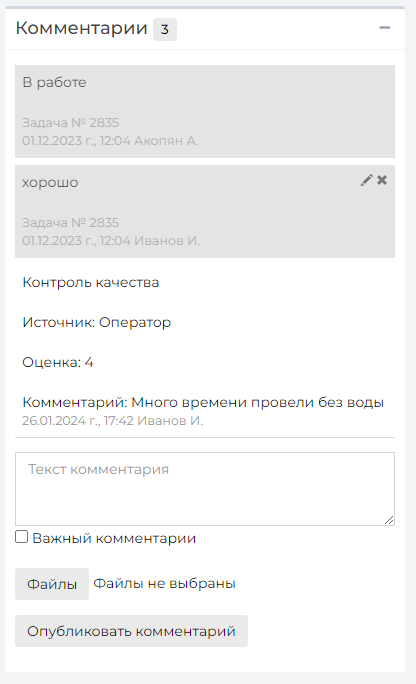
Task: Open the Файлы file chooser button
Action: pyautogui.click(x=52, y=584)
